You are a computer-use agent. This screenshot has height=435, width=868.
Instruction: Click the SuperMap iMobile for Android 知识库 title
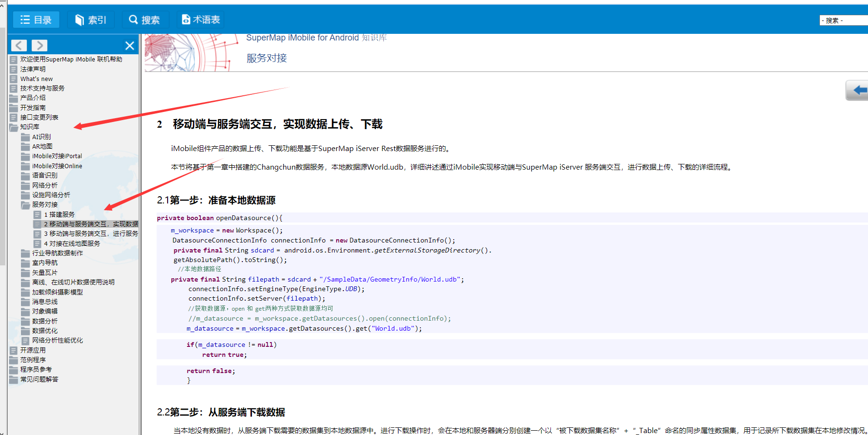pos(316,38)
